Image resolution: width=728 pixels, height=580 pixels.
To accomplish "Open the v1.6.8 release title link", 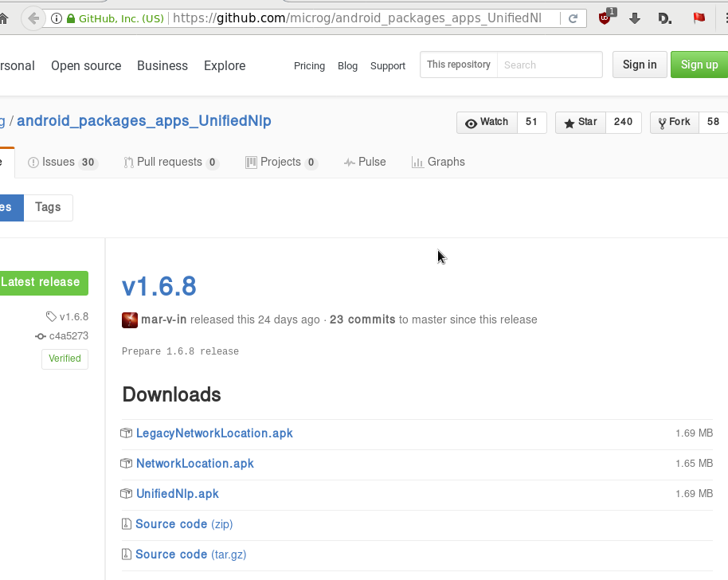I will click(159, 286).
